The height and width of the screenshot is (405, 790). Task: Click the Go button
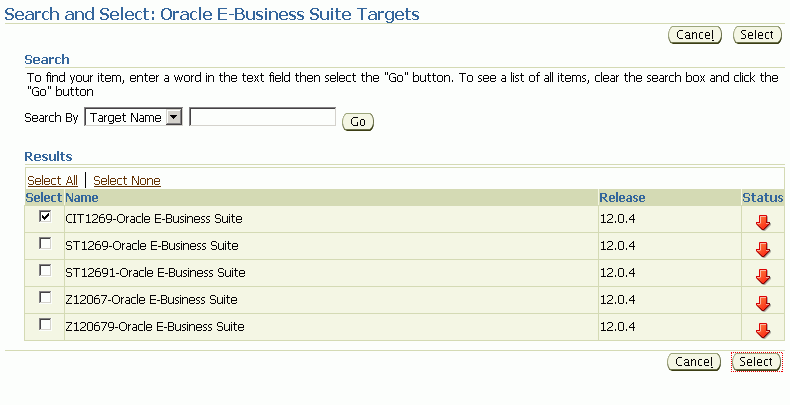click(358, 122)
